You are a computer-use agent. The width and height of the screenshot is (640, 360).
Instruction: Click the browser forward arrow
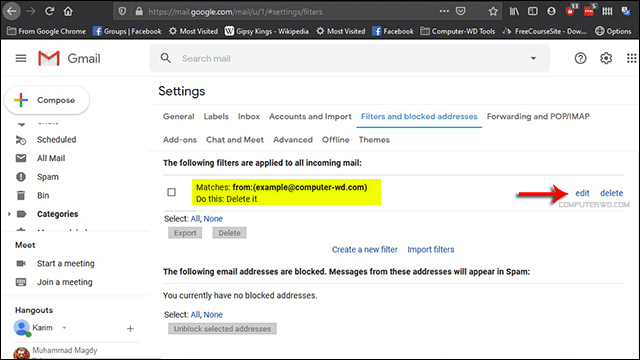(31, 11)
